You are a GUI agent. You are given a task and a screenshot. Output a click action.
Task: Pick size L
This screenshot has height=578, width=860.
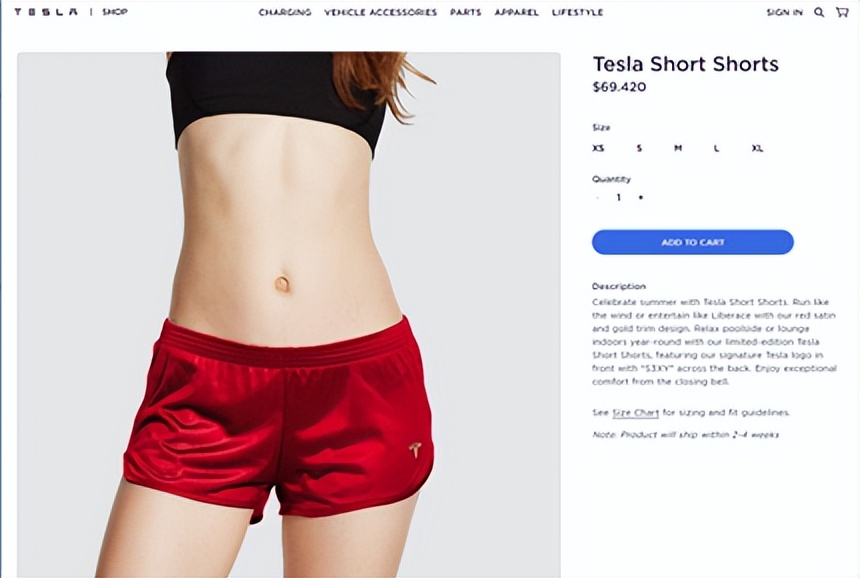point(716,148)
